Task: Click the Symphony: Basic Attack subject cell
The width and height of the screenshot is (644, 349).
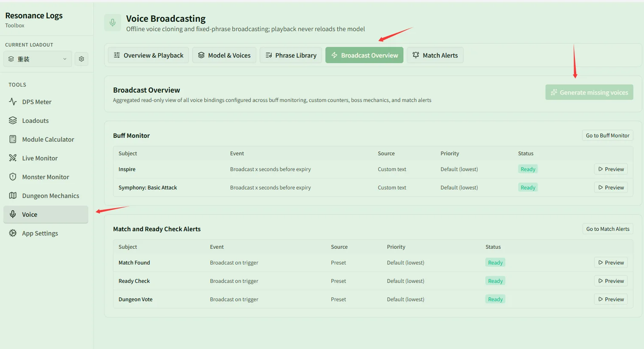Action: pos(148,187)
